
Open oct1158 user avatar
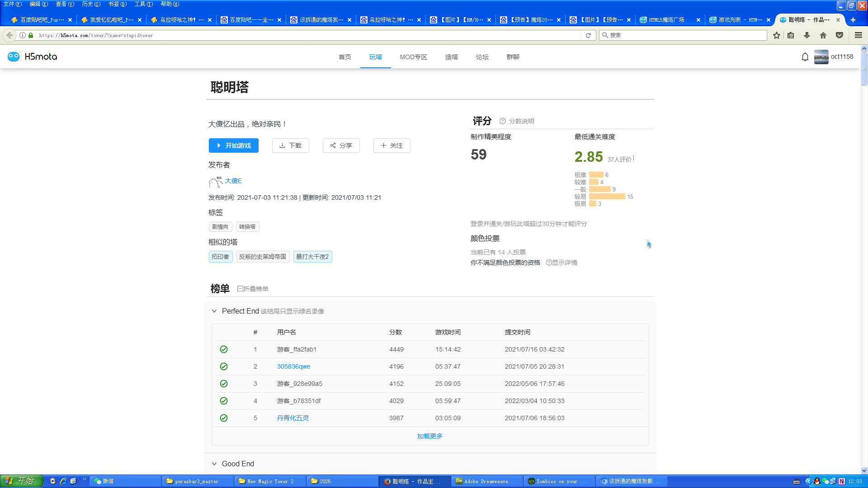coord(821,57)
